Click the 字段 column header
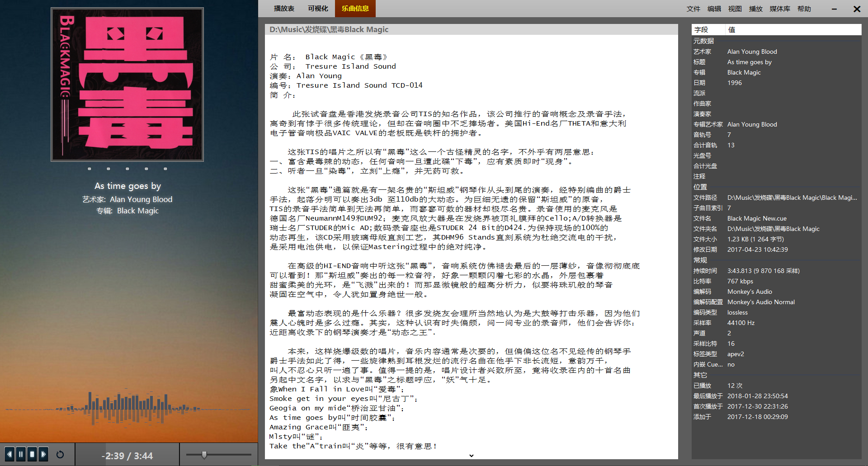Viewport: 868px width, 466px height. point(708,30)
